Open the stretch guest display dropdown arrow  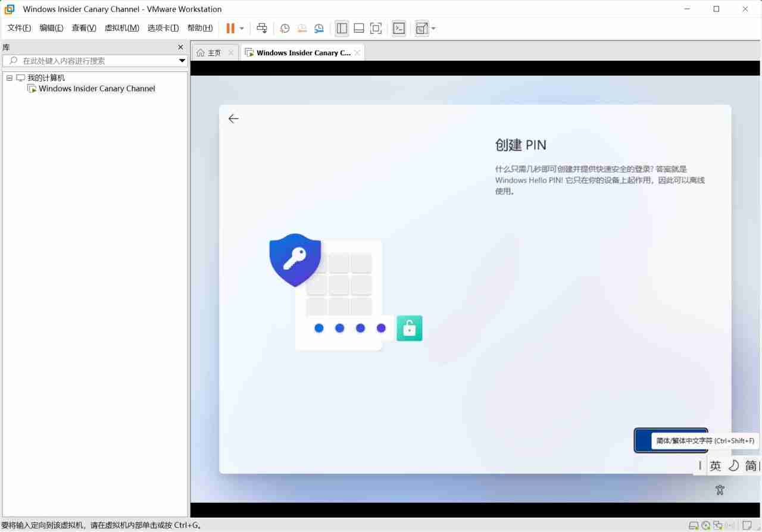pos(433,28)
